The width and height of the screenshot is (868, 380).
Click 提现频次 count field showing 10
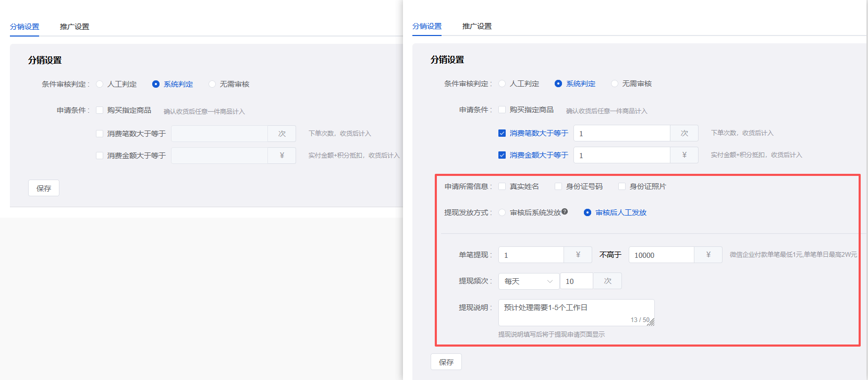(577, 281)
